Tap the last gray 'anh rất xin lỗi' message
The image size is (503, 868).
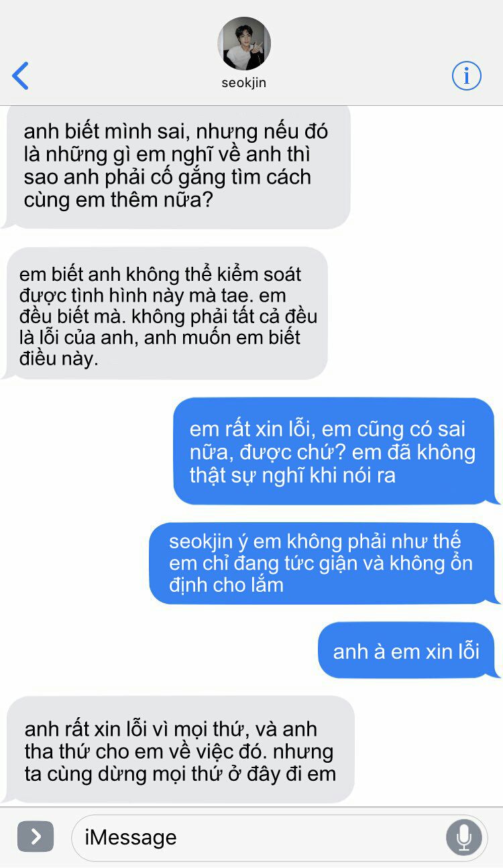pos(178,751)
